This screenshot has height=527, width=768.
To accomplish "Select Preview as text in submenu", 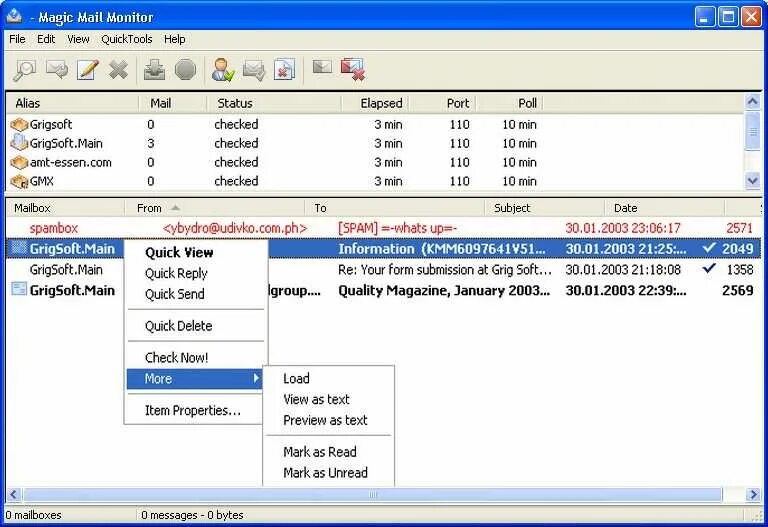I will coord(329,420).
